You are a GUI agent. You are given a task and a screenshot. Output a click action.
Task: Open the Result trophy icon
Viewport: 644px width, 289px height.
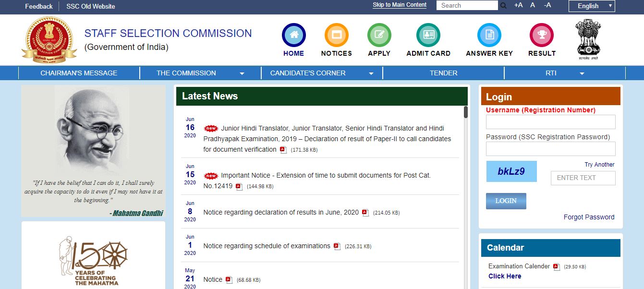coord(542,35)
